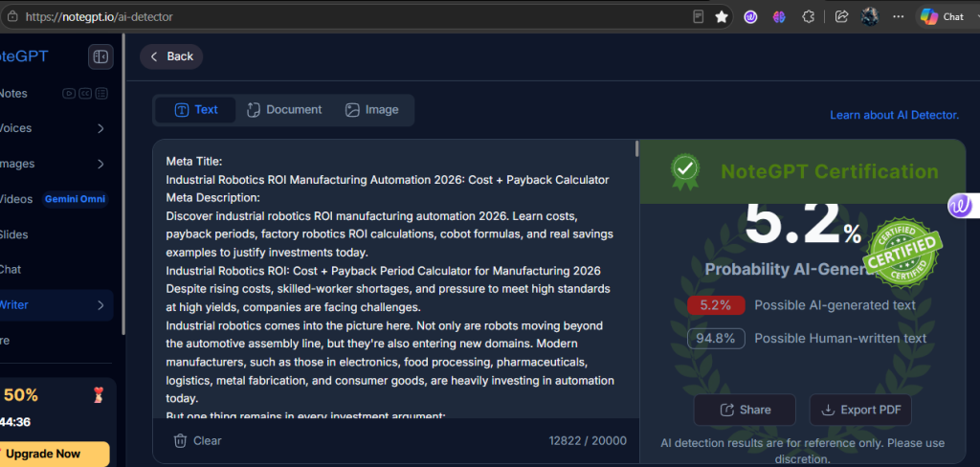The width and height of the screenshot is (980, 467).
Task: Click the NoteGPT logo text
Action: [24, 56]
